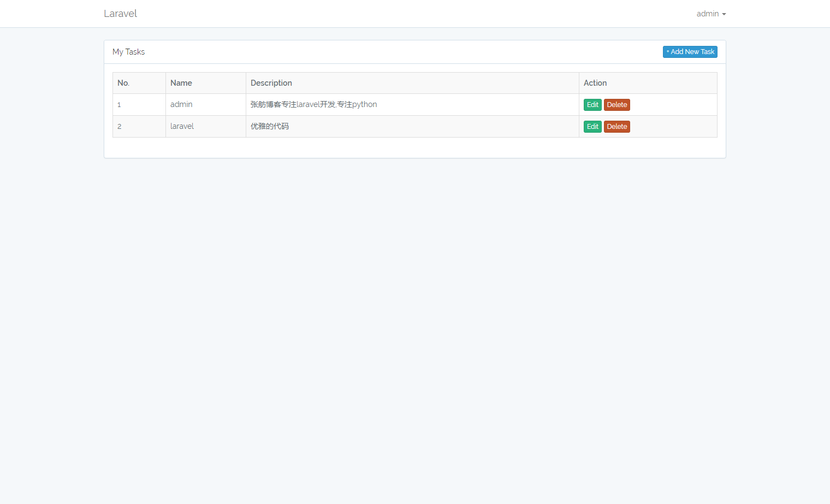Click row number 1 cell
This screenshot has width=830, height=504.
click(119, 105)
